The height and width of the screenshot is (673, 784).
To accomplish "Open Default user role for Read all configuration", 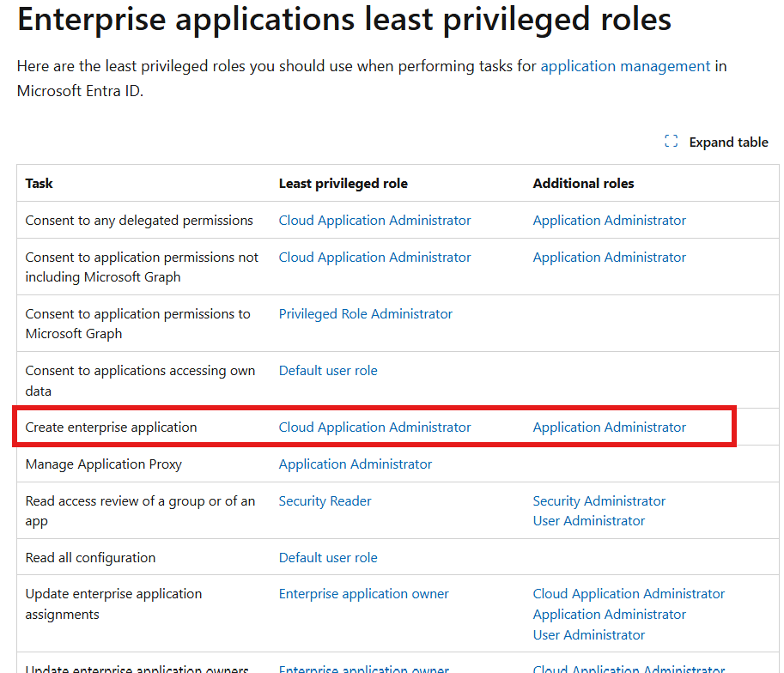I will (x=328, y=557).
